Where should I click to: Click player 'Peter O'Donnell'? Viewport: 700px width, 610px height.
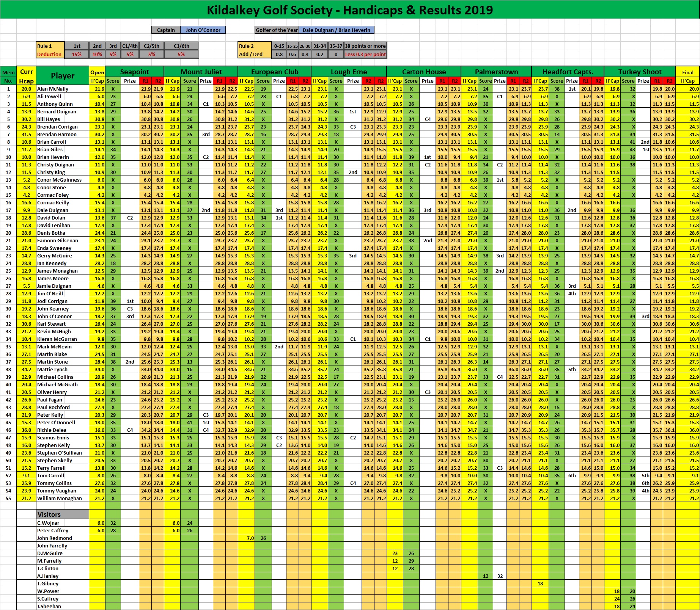pos(63,422)
